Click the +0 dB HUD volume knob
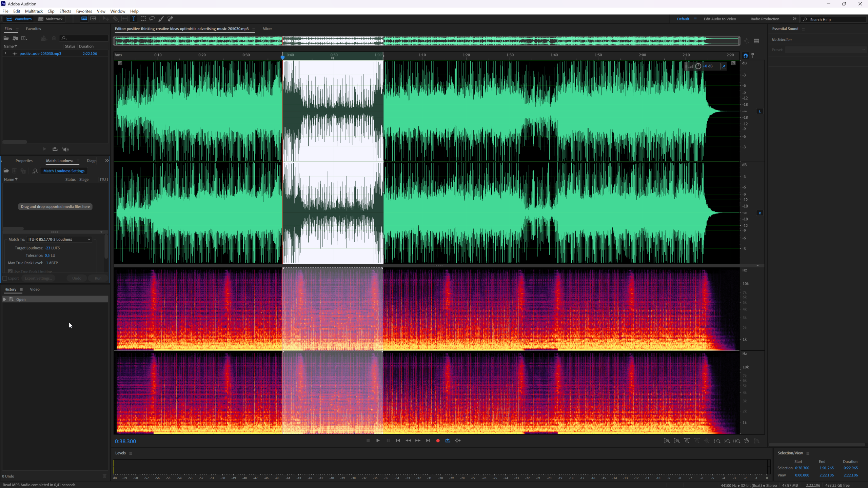This screenshot has height=488, width=868. [x=698, y=66]
